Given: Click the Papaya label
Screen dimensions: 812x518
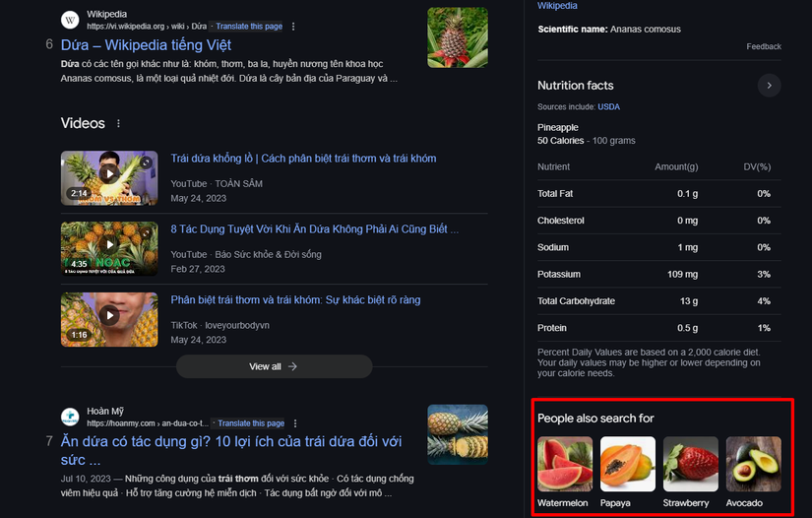Looking at the screenshot, I should point(615,503).
